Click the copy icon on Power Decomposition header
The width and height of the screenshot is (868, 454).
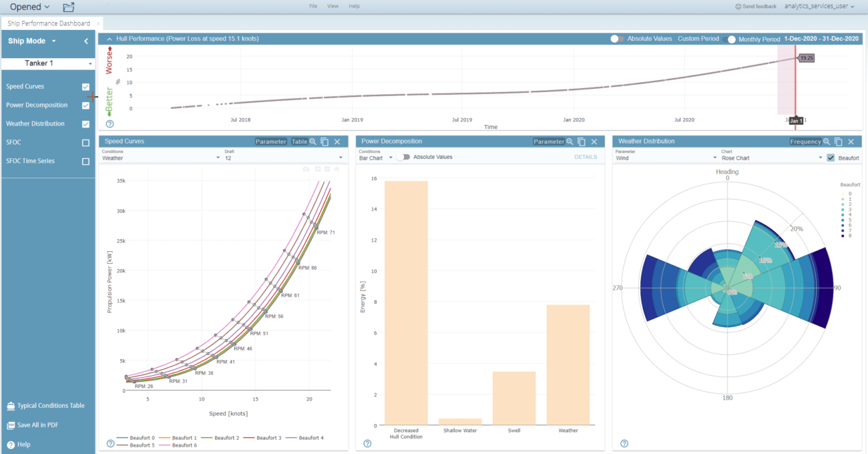[x=581, y=142]
